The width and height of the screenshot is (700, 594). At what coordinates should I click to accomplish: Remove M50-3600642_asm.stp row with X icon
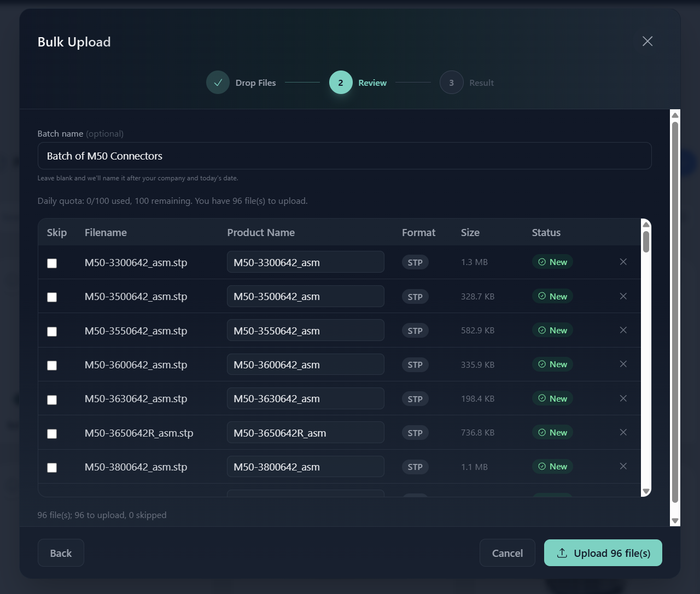point(623,364)
